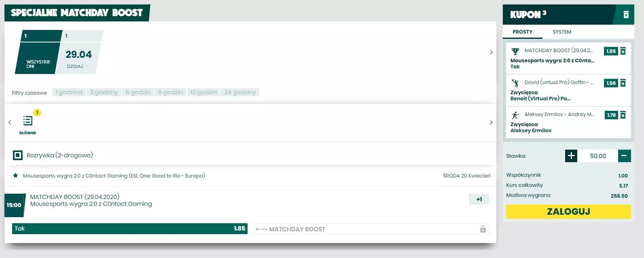Viewport: 644px width, 258px height.
Task: Open additional markets with the +1 button
Action: click(x=479, y=199)
